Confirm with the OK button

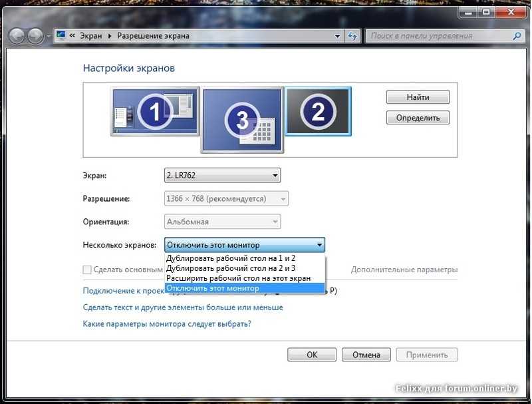(x=312, y=355)
